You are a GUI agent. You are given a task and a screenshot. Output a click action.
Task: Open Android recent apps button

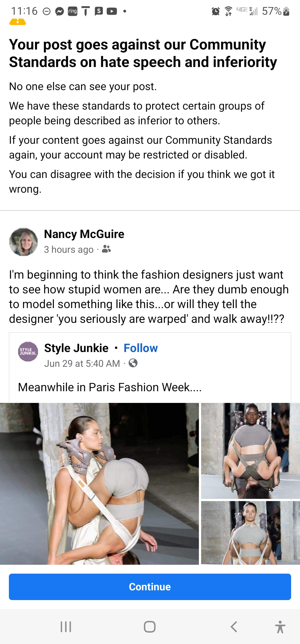(x=66, y=627)
